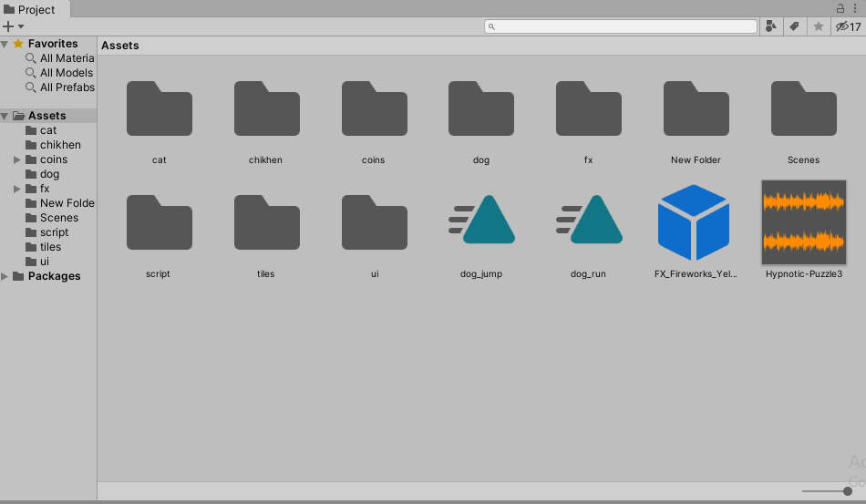Toggle hidden packages visibility (17)
Screen dimensions: 866x504
(x=849, y=26)
